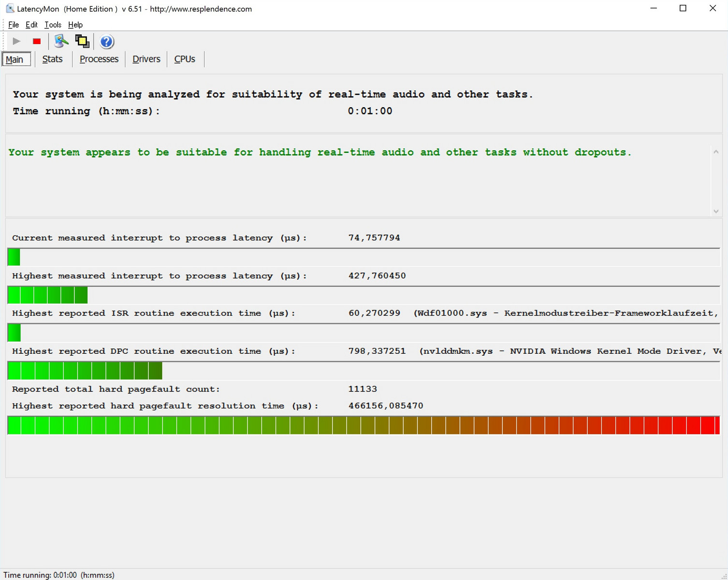Open the Edit menu
This screenshot has width=728, height=580.
pyautogui.click(x=31, y=25)
